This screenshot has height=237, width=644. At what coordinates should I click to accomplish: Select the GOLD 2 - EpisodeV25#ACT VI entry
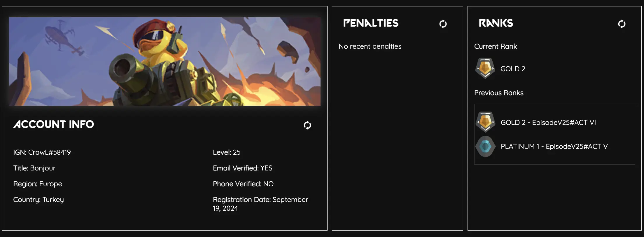coord(548,123)
